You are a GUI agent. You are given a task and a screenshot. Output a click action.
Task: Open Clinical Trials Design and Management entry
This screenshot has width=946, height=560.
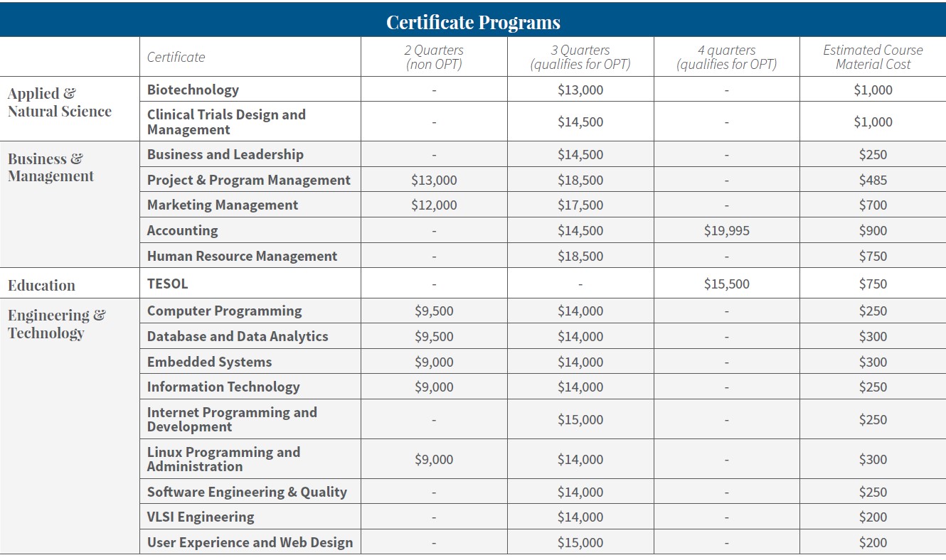226,122
